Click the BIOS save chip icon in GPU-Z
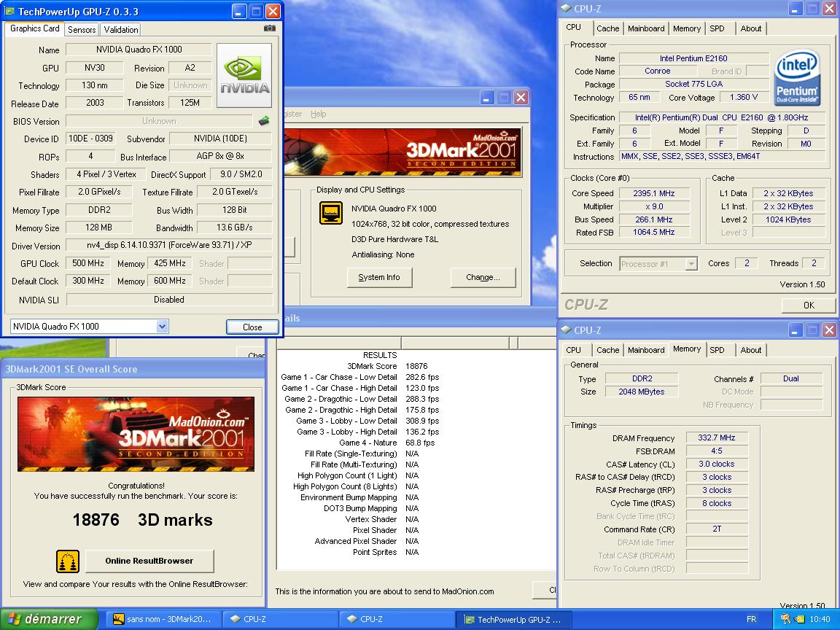The width and height of the screenshot is (840, 630). [x=264, y=120]
